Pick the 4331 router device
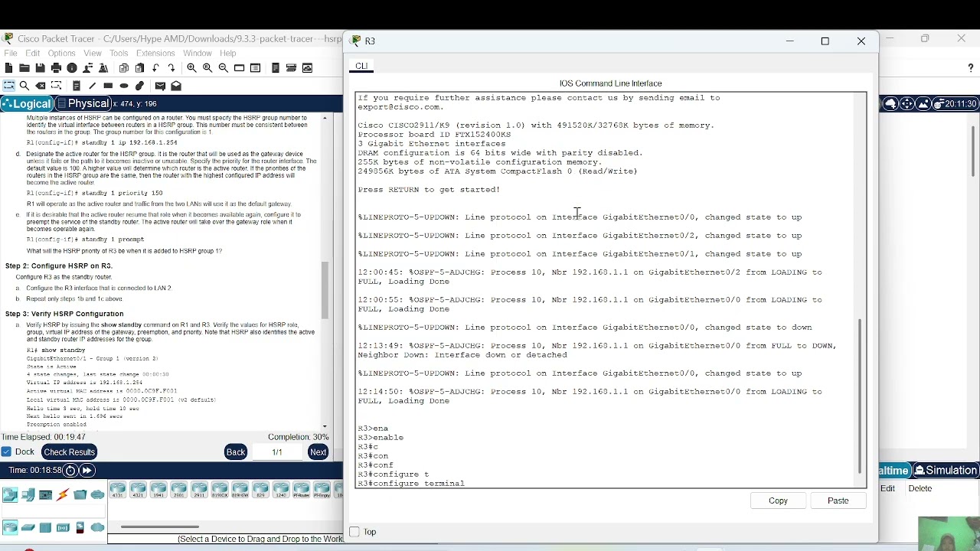Viewport: 980px width, 551px height. [x=117, y=491]
